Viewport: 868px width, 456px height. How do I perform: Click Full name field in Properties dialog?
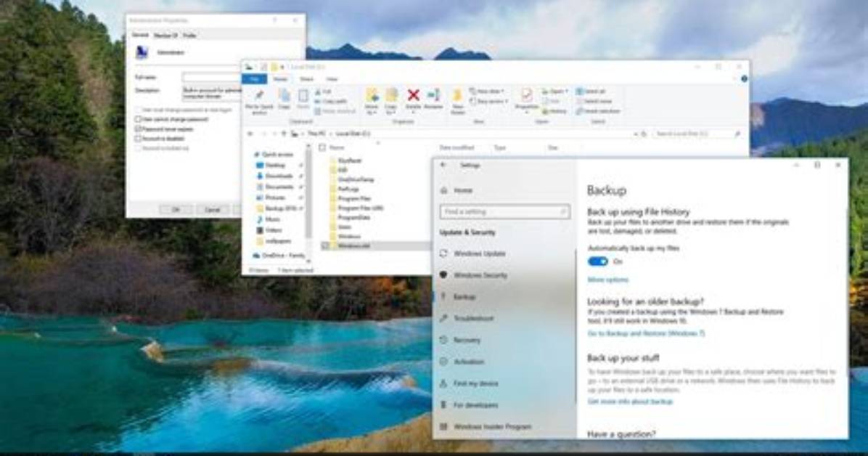coord(212,78)
